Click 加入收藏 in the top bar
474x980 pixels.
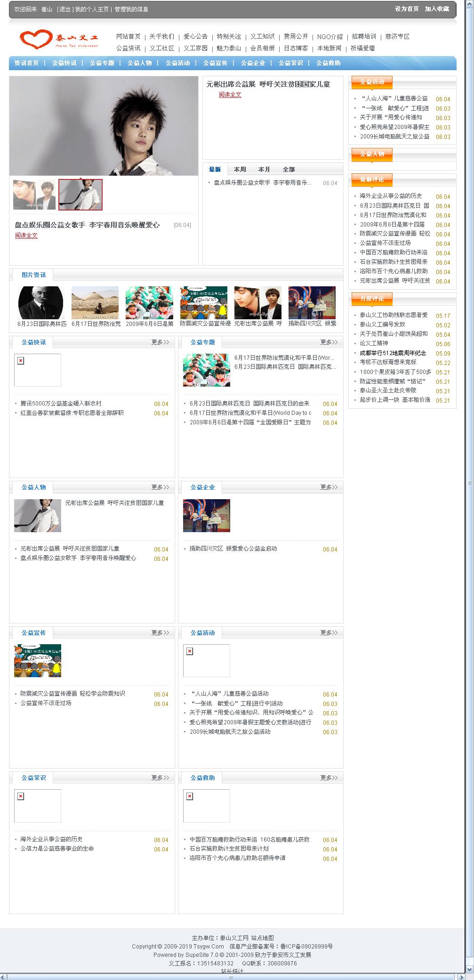(437, 9)
